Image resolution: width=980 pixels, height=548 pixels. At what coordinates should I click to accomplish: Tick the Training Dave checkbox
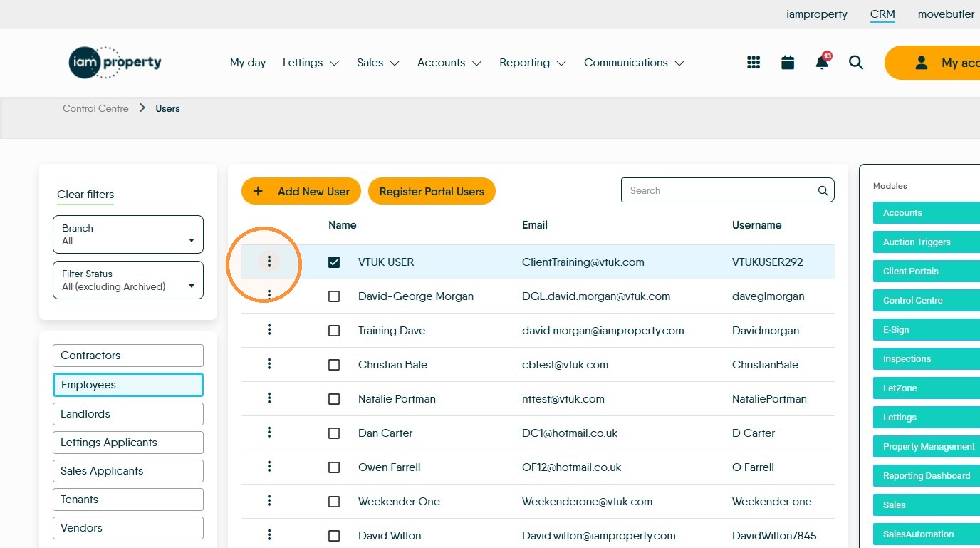point(334,331)
